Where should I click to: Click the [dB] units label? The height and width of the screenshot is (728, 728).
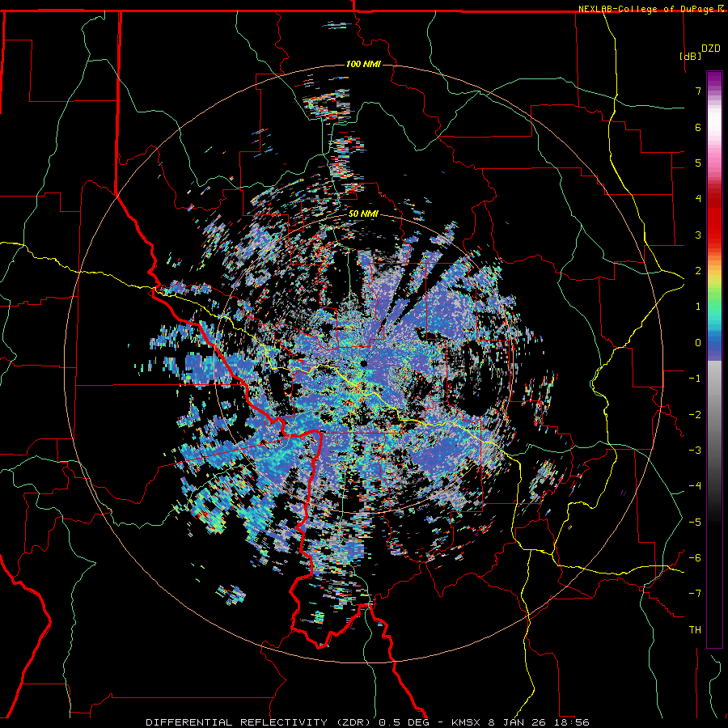point(690,56)
